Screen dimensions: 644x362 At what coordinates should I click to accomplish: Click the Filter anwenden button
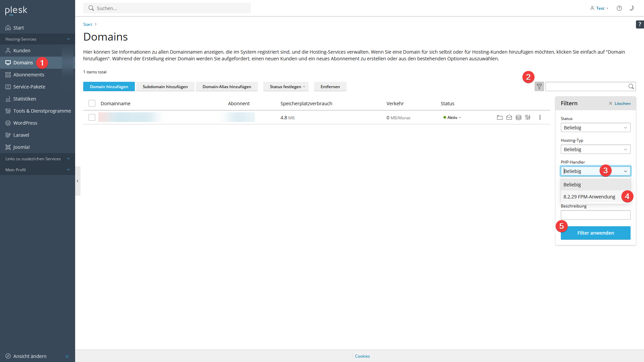click(595, 233)
